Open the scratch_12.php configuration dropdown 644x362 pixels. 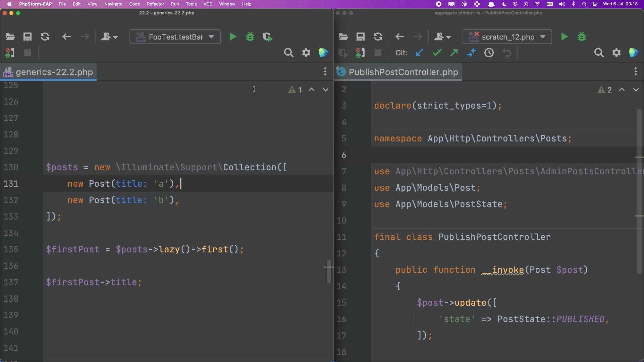tap(507, 37)
